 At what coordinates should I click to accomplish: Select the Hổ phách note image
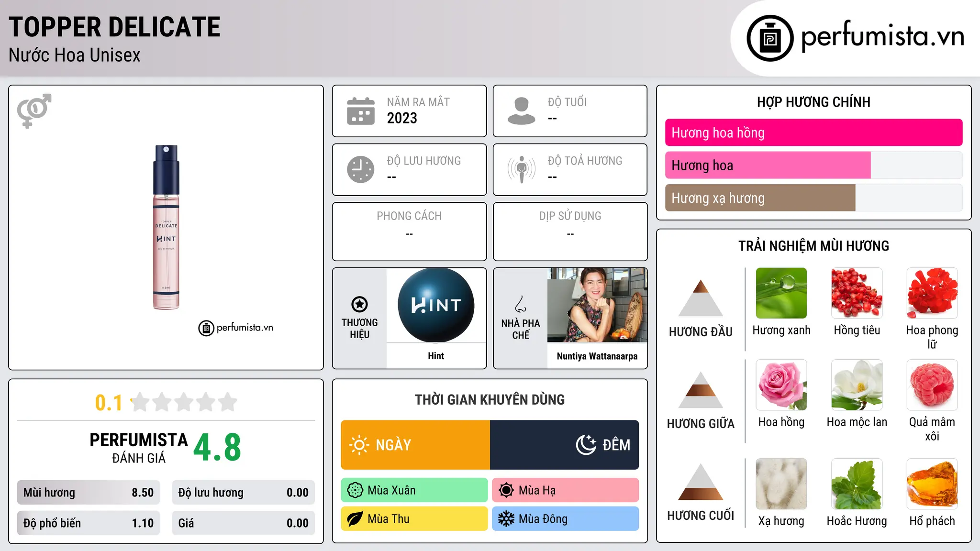pos(932,484)
